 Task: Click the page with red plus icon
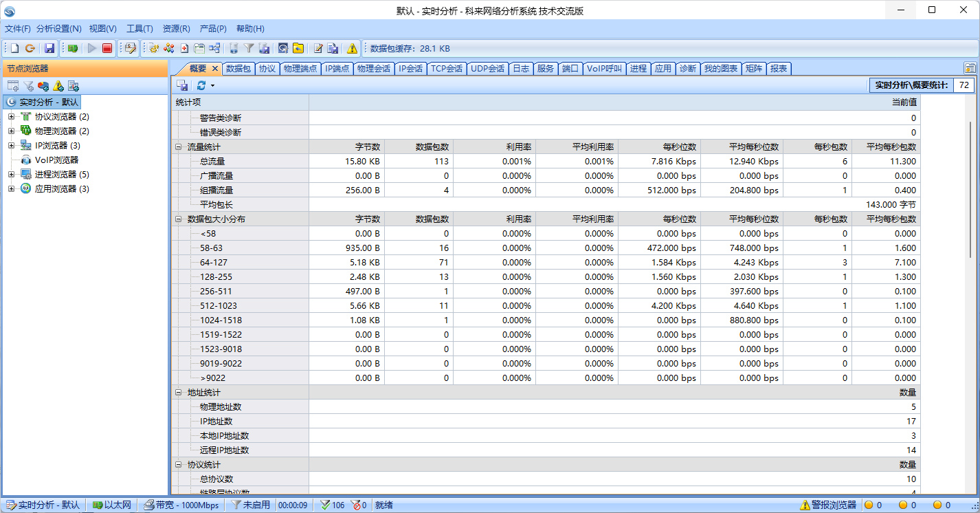(x=184, y=48)
